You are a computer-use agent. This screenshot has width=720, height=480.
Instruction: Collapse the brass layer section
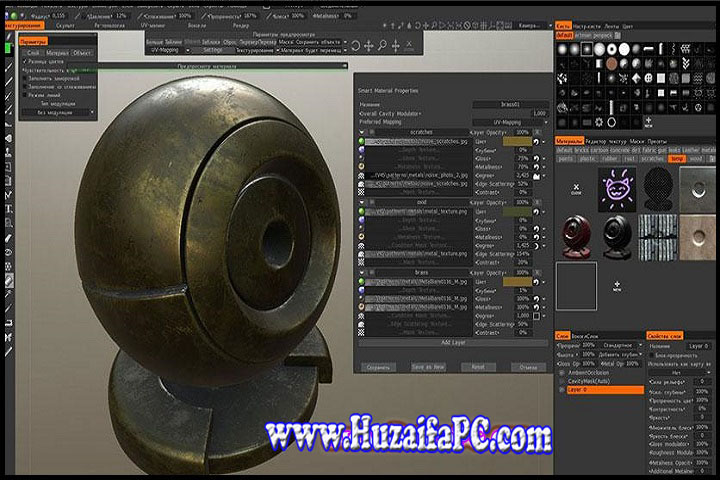point(362,272)
